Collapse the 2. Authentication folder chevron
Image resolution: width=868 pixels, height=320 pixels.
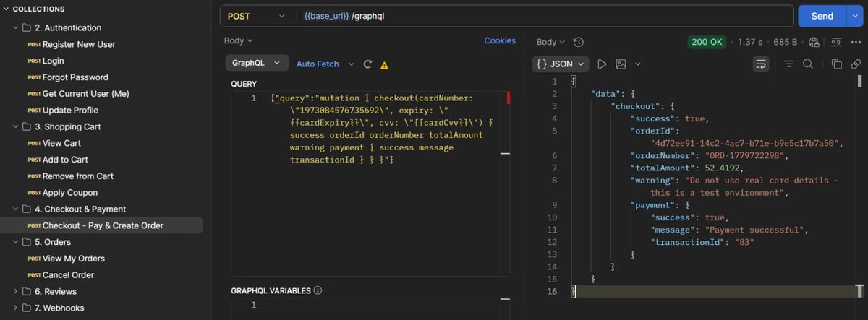tap(15, 27)
